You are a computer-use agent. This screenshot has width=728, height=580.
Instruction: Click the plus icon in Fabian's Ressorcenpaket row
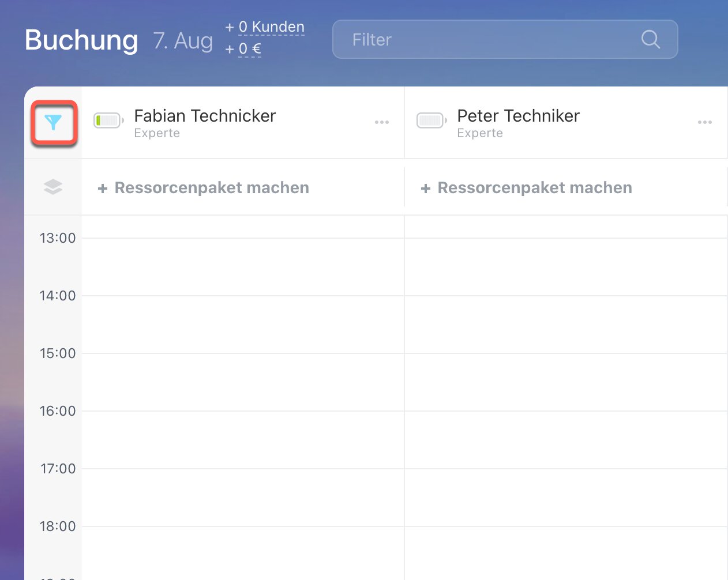[x=103, y=189]
